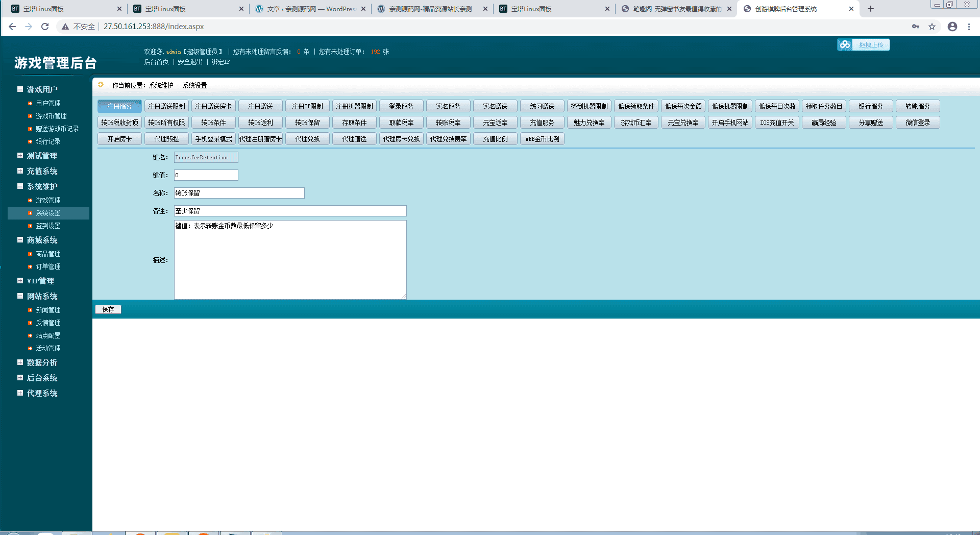980x535 pixels.
Task: Expand the 测试管理 menu section
Action: pyautogui.click(x=20, y=156)
